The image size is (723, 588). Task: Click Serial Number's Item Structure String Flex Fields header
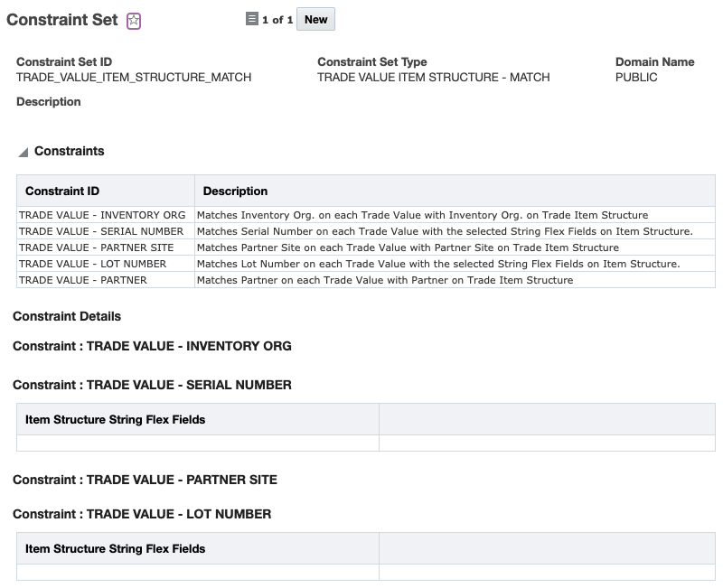115,420
